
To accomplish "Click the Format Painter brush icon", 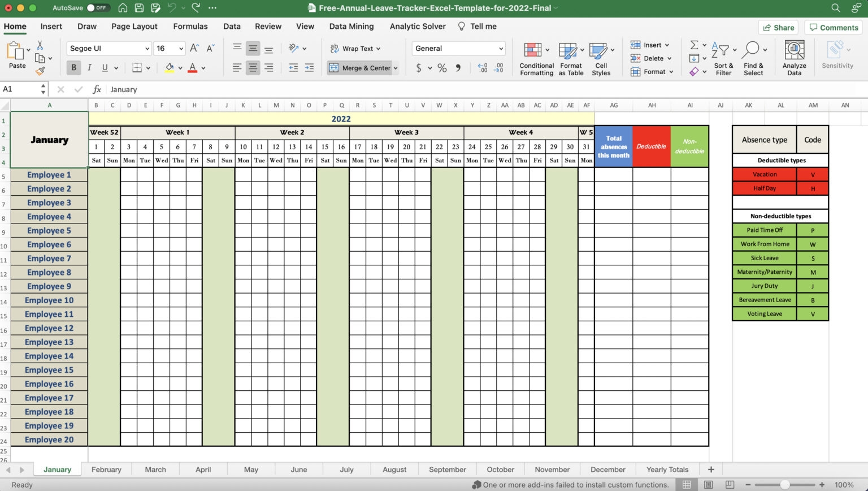I will [40, 71].
